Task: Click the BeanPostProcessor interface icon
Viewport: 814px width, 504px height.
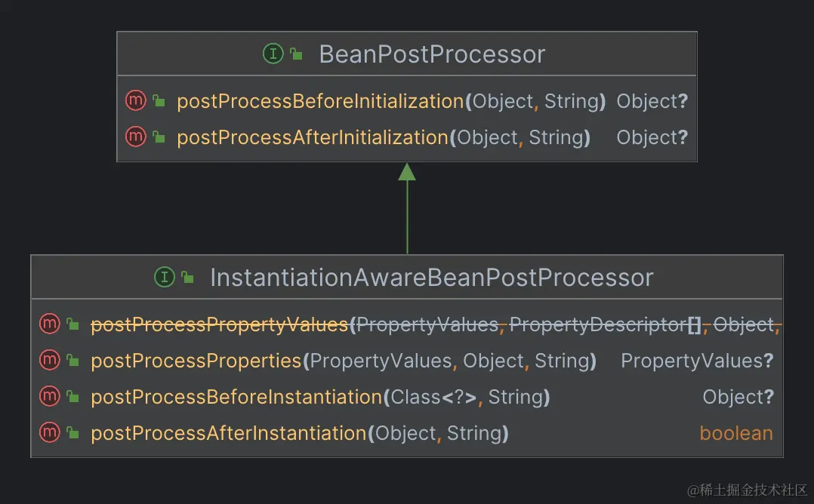Action: 272,54
